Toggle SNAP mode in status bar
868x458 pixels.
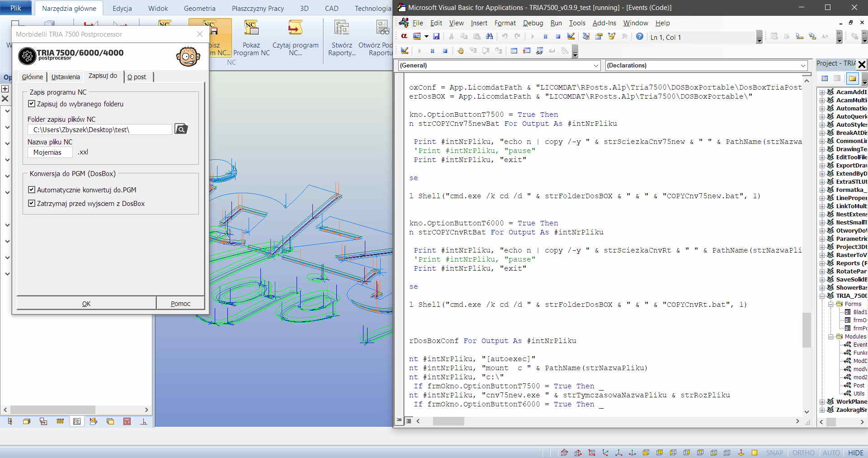[x=774, y=453]
